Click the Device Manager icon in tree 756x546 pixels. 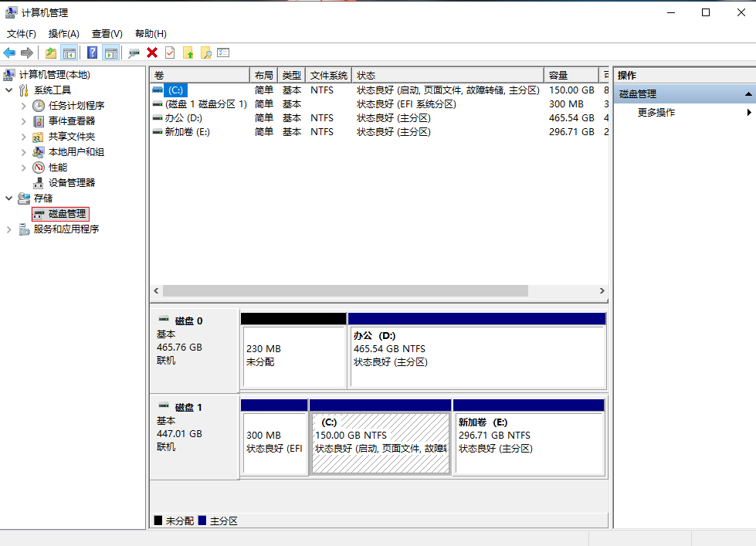click(x=39, y=183)
